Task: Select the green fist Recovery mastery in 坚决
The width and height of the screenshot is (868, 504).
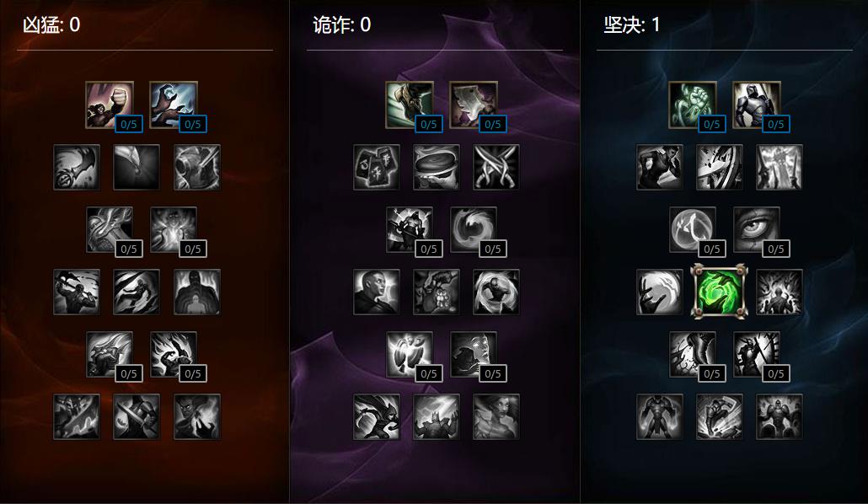Action: (693, 105)
